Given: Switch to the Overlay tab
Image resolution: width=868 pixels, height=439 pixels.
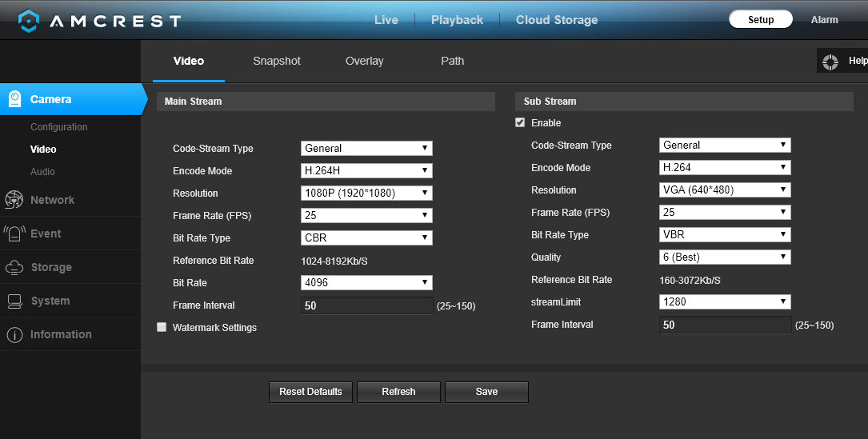Looking at the screenshot, I should click(364, 61).
